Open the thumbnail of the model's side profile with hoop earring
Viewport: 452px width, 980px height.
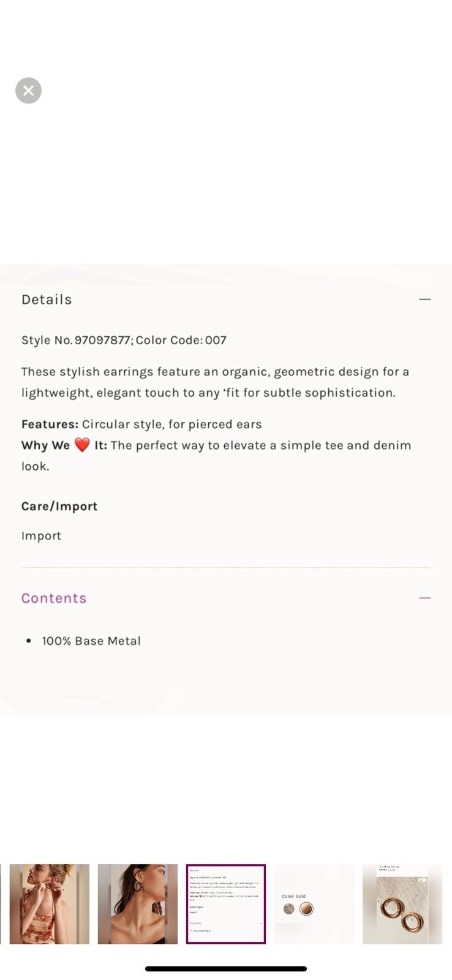point(138,904)
